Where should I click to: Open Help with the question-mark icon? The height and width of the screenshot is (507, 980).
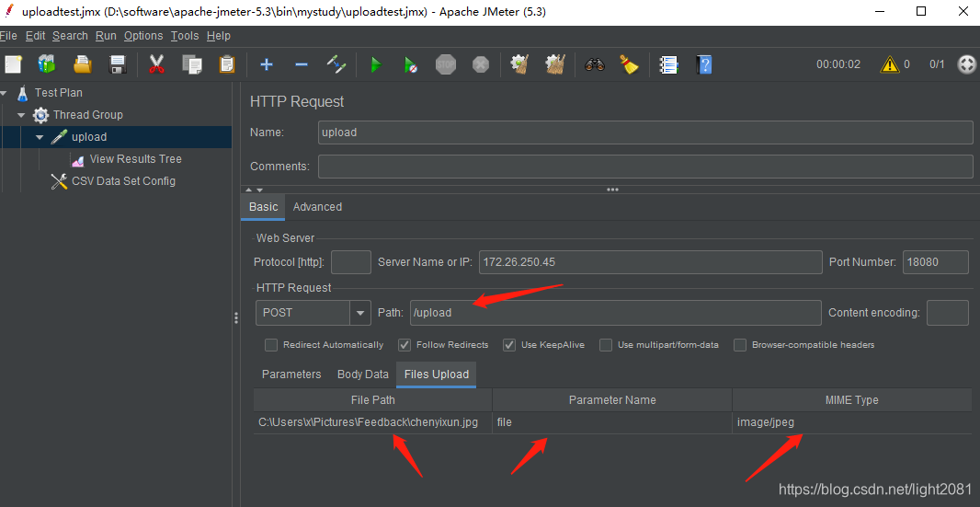point(704,63)
